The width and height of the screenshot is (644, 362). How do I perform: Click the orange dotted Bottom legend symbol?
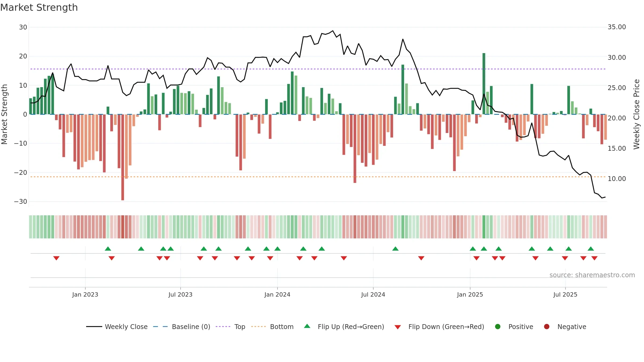click(258, 327)
